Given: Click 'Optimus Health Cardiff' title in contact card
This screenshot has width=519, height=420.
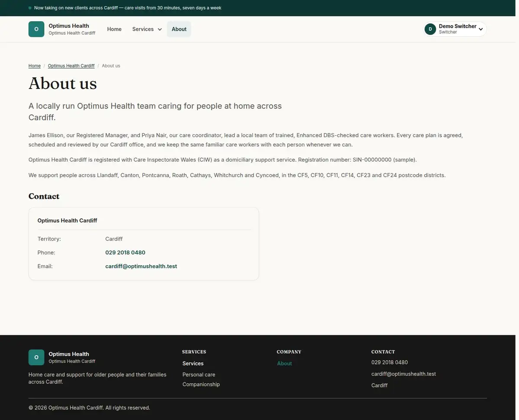Looking at the screenshot, I should [x=67, y=220].
